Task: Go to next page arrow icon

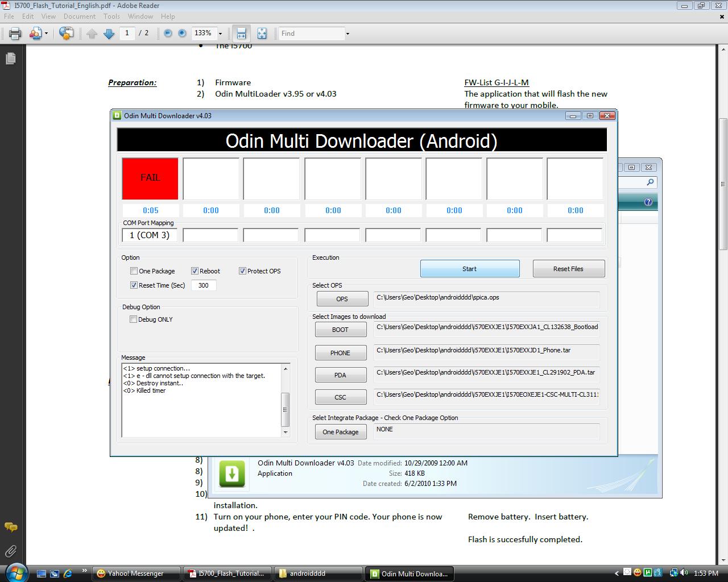Action: 109,34
